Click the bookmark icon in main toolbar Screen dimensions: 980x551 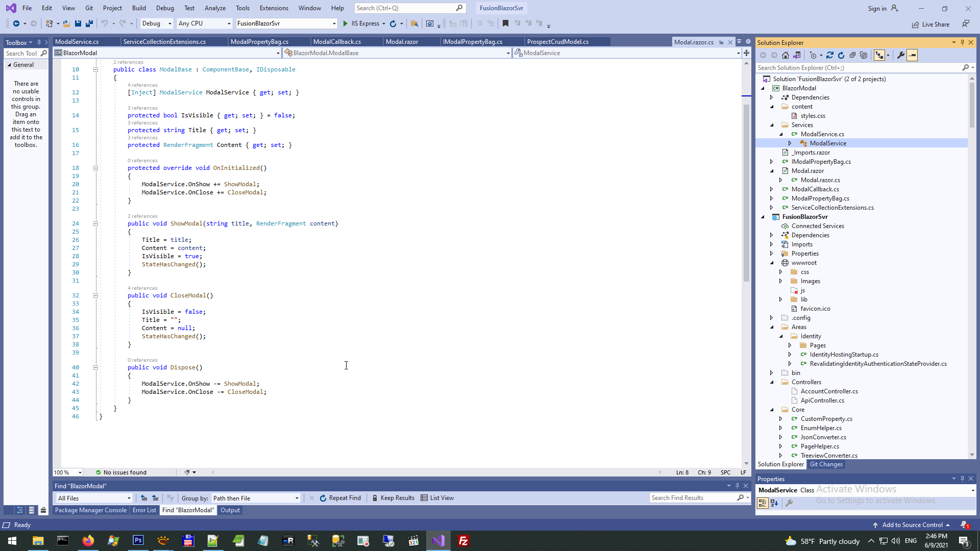click(505, 23)
